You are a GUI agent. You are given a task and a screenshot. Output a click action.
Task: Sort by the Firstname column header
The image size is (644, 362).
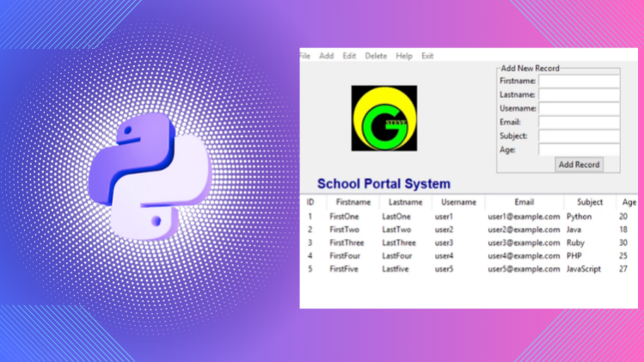(x=353, y=202)
